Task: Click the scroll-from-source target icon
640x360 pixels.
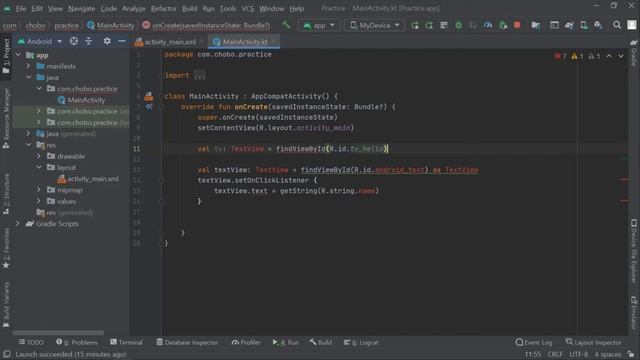Action: (73, 41)
